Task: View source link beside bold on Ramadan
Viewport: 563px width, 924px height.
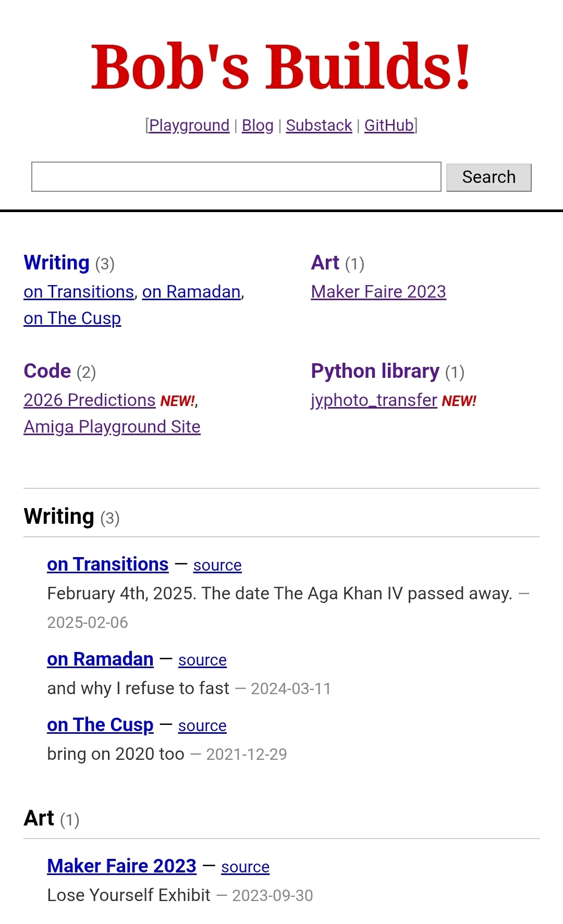Action: (x=202, y=660)
